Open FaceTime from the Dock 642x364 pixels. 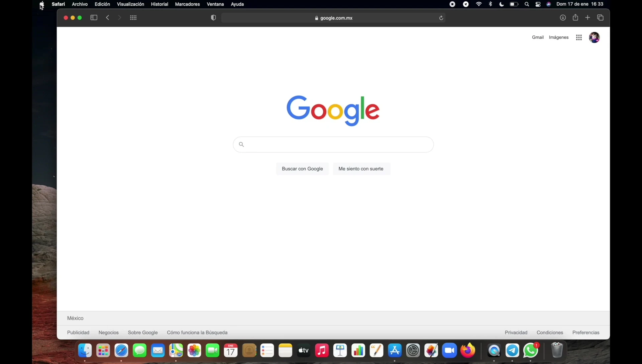pos(212,351)
